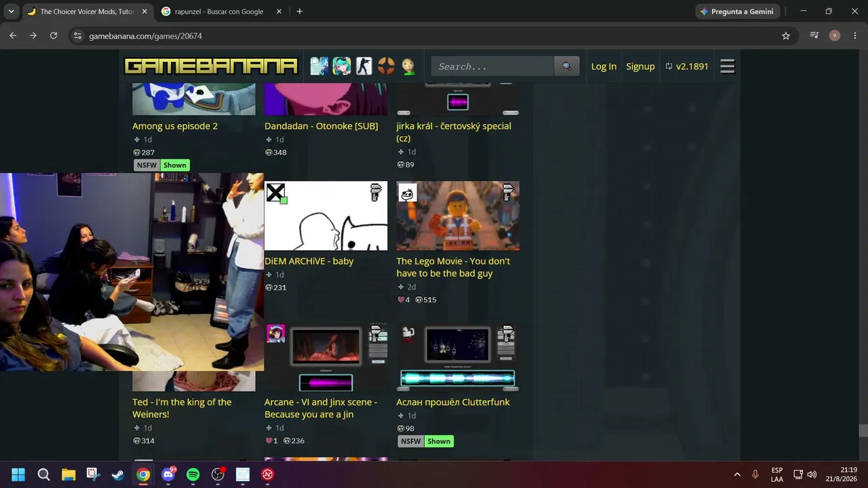Go to Log In page
The height and width of the screenshot is (488, 868).
click(604, 66)
